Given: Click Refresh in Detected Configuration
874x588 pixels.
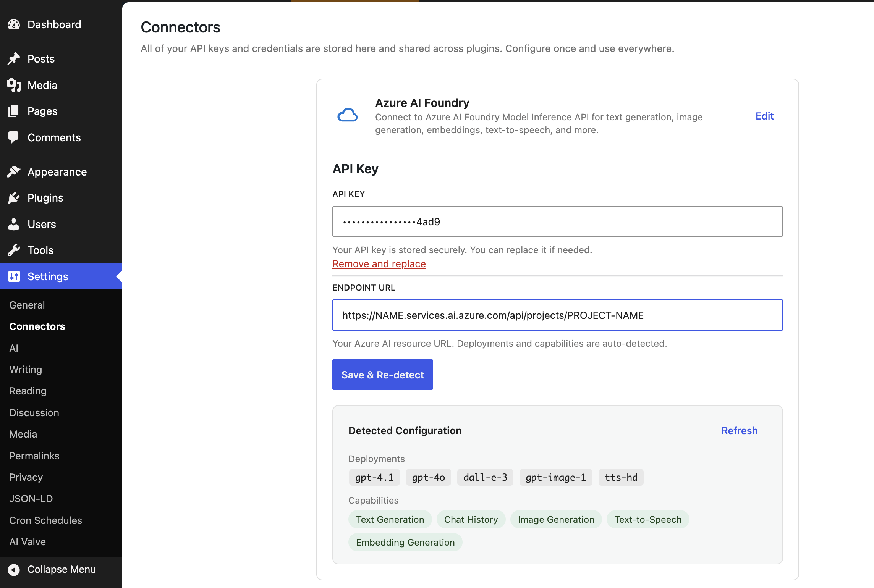Looking at the screenshot, I should (739, 431).
